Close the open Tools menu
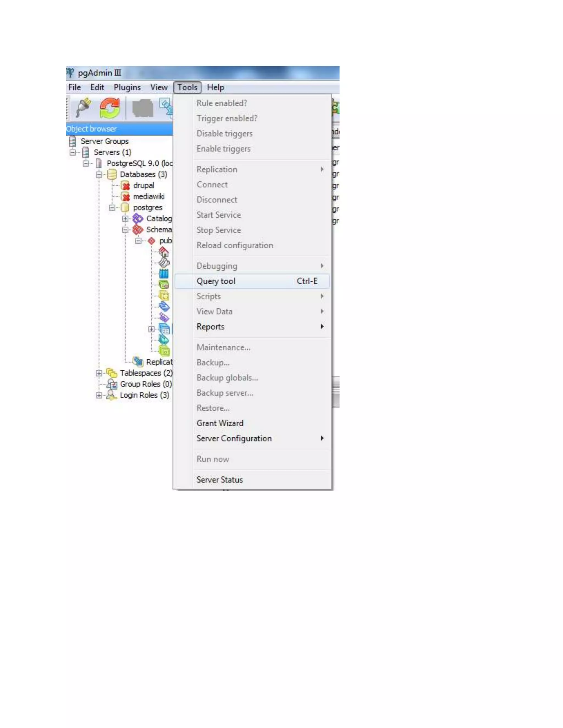Screen dimensions: 563x728 [x=187, y=87]
